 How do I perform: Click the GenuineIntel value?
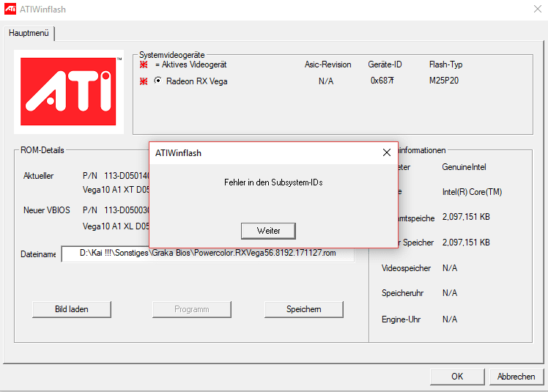[464, 167]
